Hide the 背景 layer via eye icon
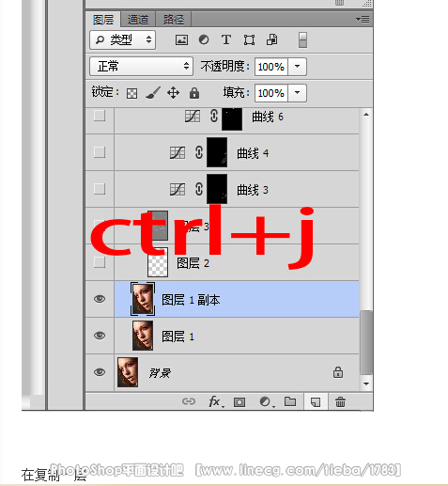448x486 pixels. [x=100, y=372]
